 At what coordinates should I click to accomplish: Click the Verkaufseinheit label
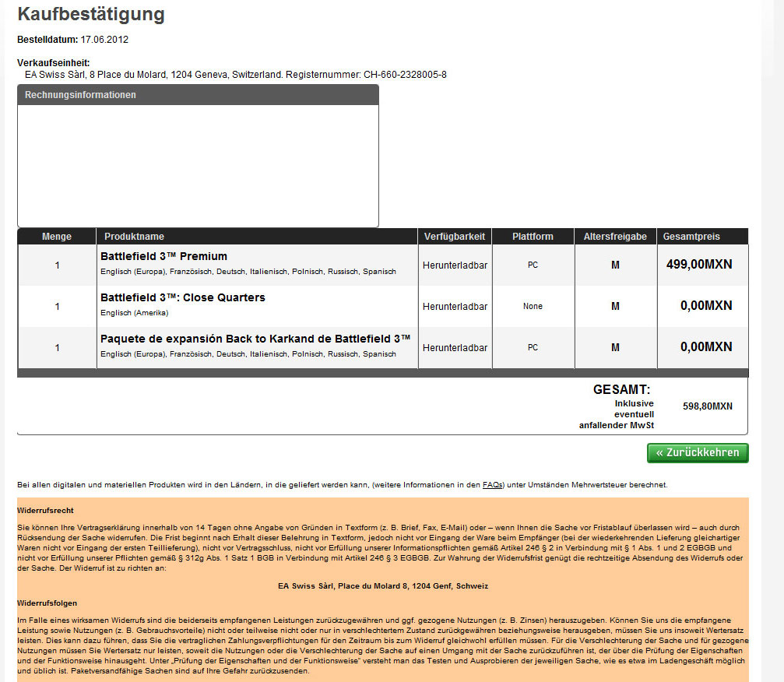54,63
